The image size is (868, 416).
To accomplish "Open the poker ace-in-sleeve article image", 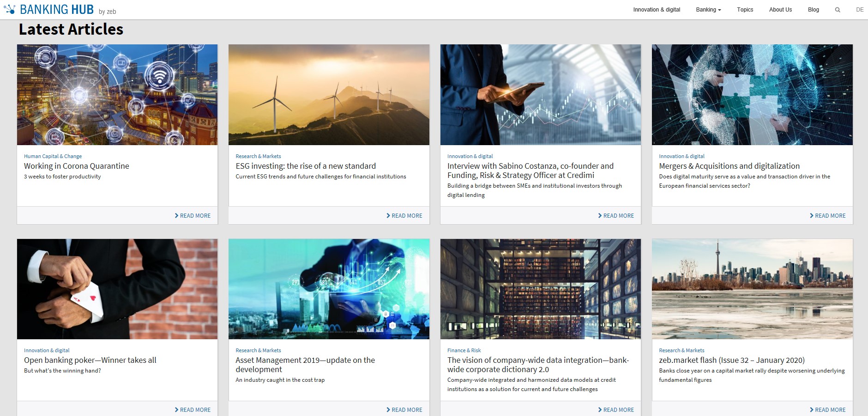I will [117, 289].
